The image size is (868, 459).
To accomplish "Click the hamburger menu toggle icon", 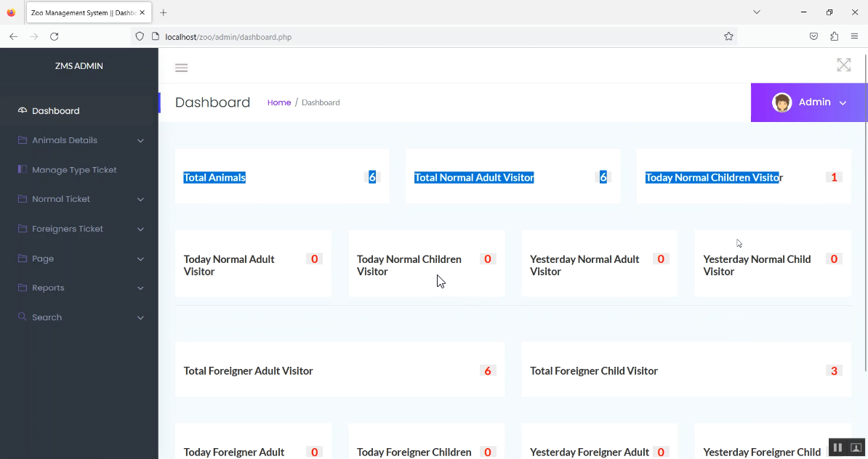I will pyautogui.click(x=182, y=68).
